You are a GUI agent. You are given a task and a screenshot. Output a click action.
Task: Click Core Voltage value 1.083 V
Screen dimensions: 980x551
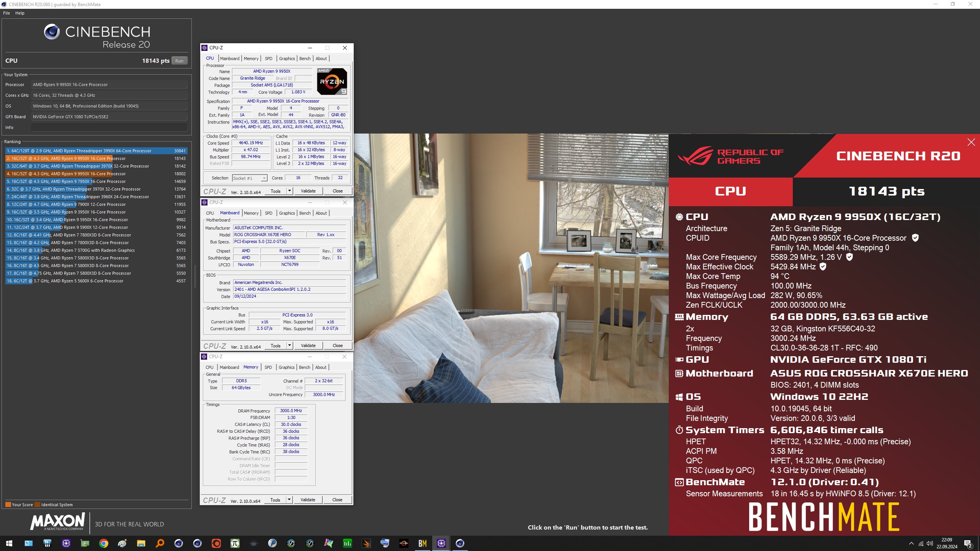click(x=298, y=92)
